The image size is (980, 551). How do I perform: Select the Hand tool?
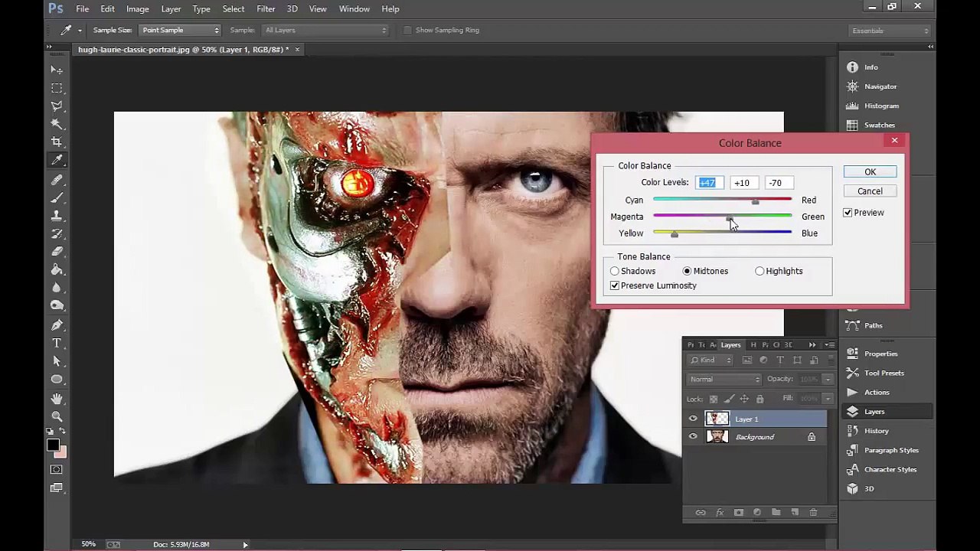tap(57, 399)
